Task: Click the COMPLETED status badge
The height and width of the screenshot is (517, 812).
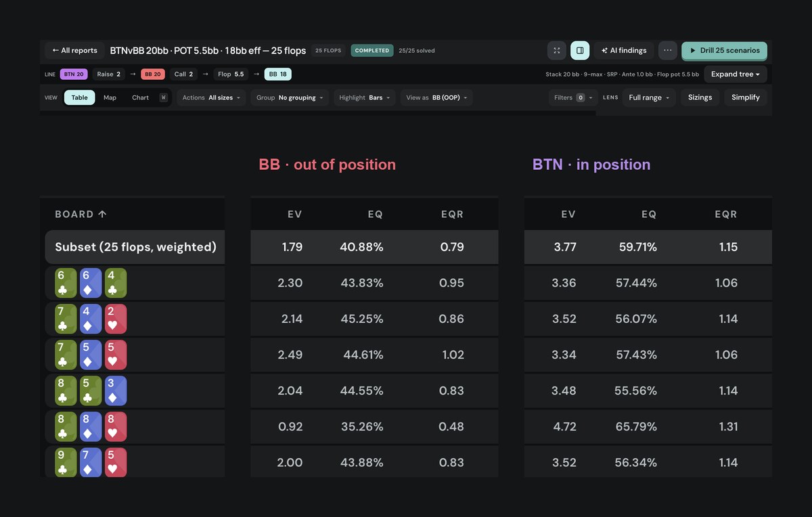Action: coord(372,51)
